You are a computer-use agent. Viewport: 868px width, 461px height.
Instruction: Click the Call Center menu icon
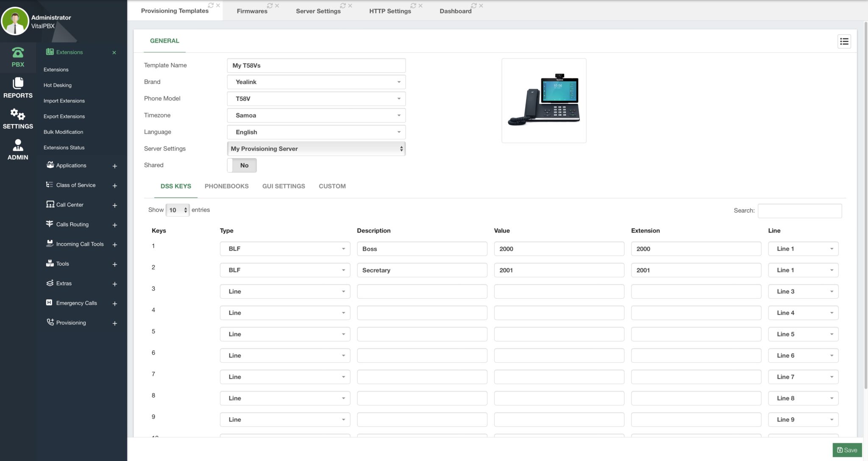[50, 204]
